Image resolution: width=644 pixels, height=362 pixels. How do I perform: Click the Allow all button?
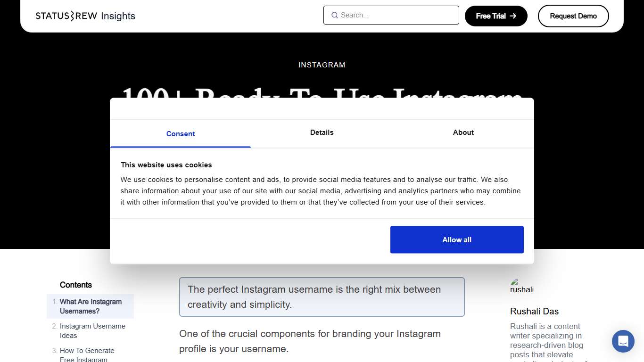pyautogui.click(x=456, y=239)
